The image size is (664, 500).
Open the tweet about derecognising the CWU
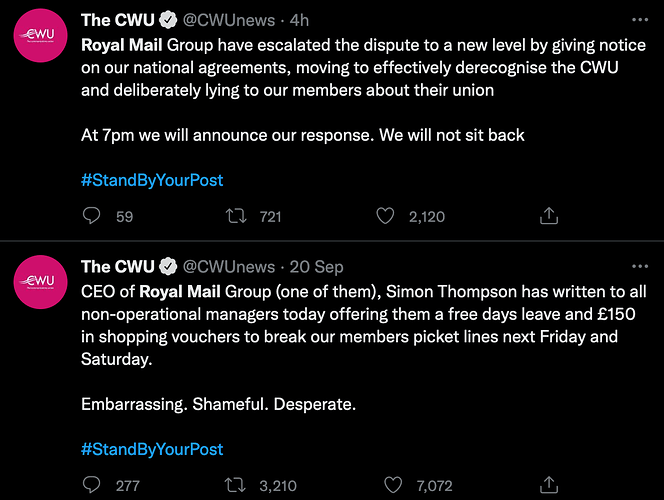[363, 68]
